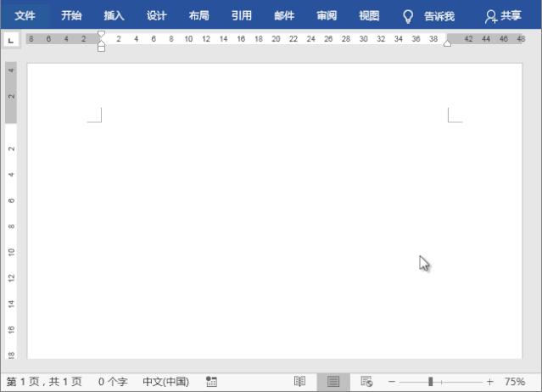This screenshot has height=392, width=542.
Task: Open the 文件 menu
Action: (x=25, y=15)
